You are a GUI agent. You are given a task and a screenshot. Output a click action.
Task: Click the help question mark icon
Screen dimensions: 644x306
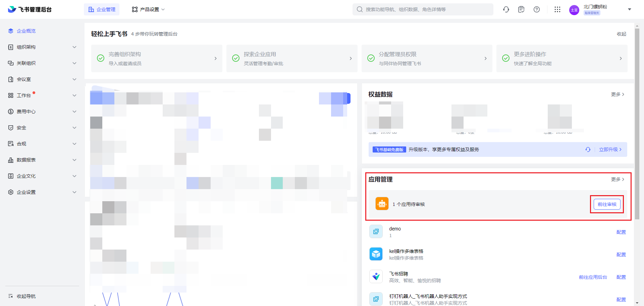point(537,9)
